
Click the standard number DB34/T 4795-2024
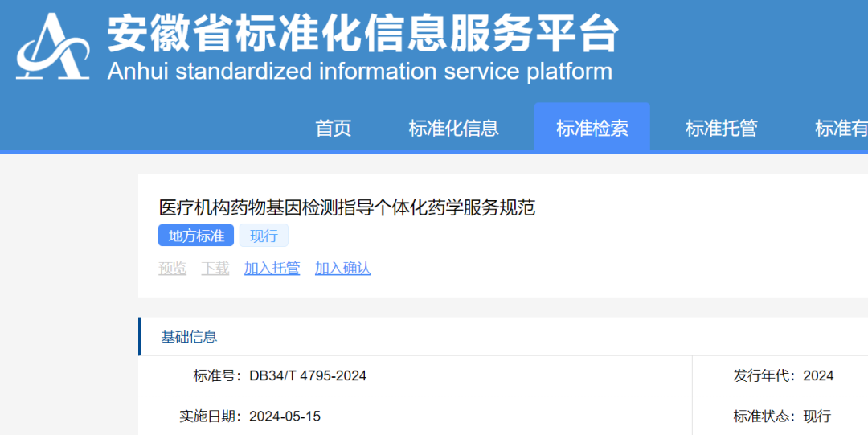click(x=308, y=375)
